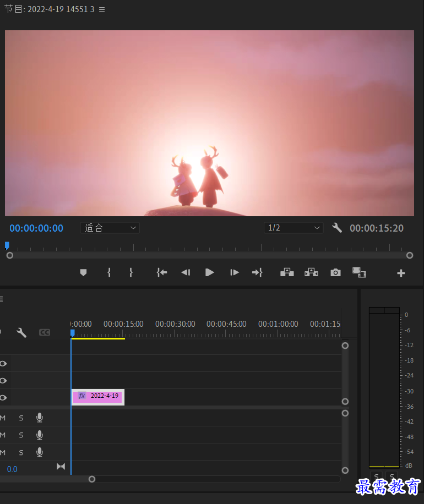This screenshot has width=424, height=504.
Task: Go to In point
Action: (x=162, y=272)
